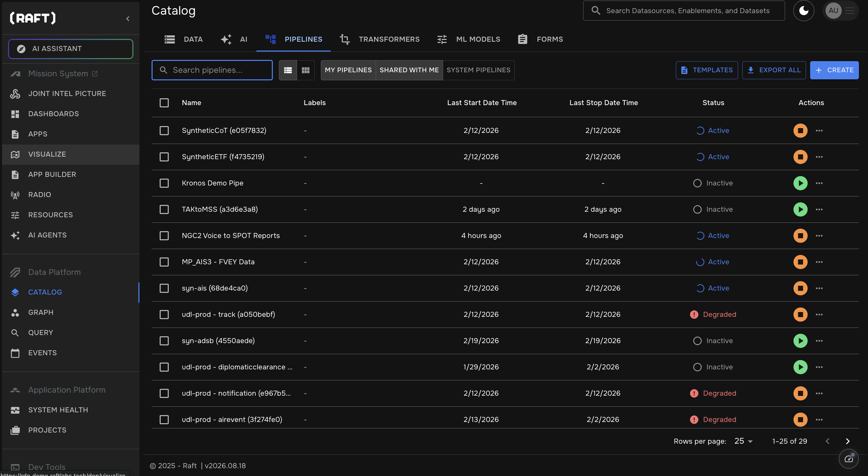Open the Apps section

[x=71, y=134]
